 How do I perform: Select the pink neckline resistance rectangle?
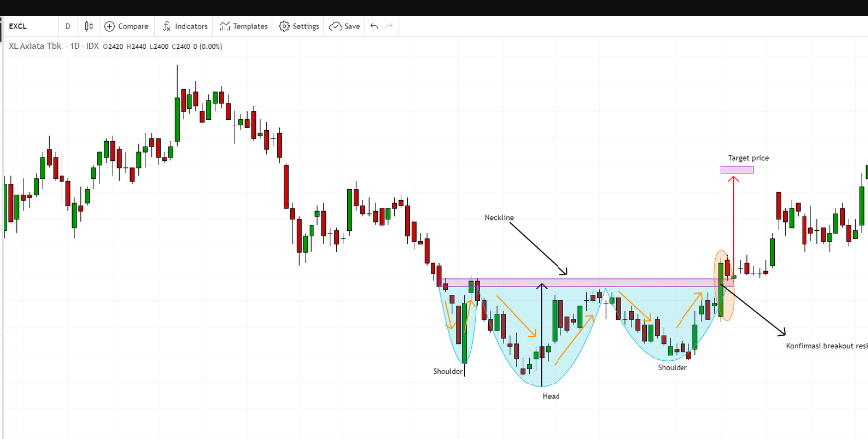coord(585,282)
